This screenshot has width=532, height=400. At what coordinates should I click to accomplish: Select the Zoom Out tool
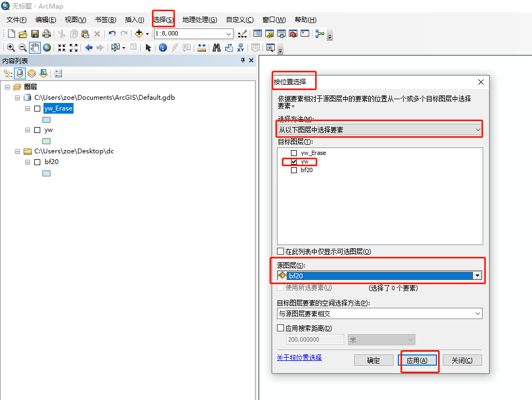click(x=23, y=48)
